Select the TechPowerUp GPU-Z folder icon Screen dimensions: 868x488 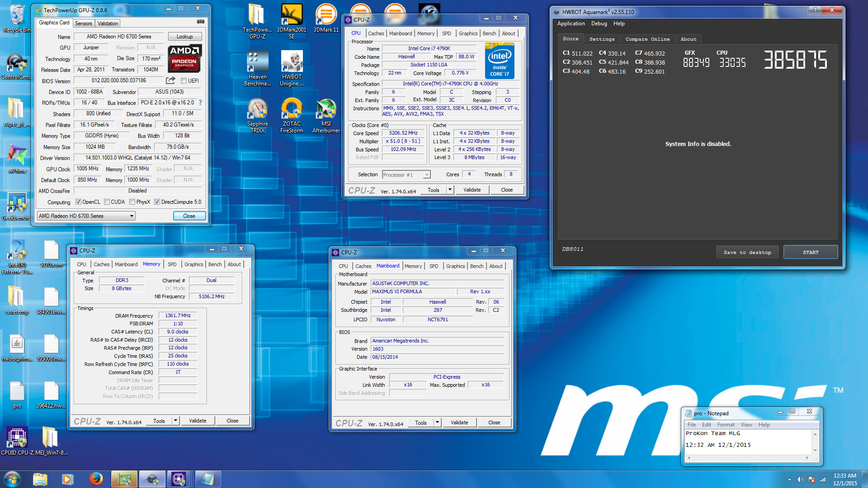click(x=257, y=21)
